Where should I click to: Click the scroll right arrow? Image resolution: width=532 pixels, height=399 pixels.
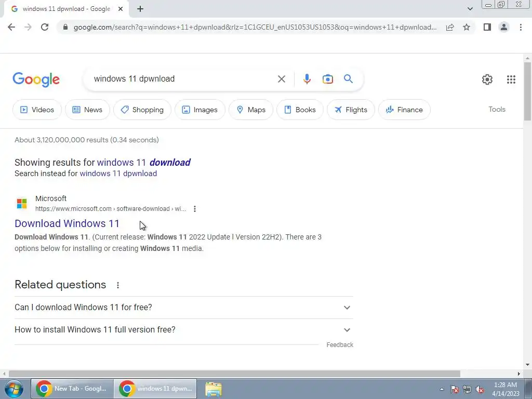coord(519,374)
